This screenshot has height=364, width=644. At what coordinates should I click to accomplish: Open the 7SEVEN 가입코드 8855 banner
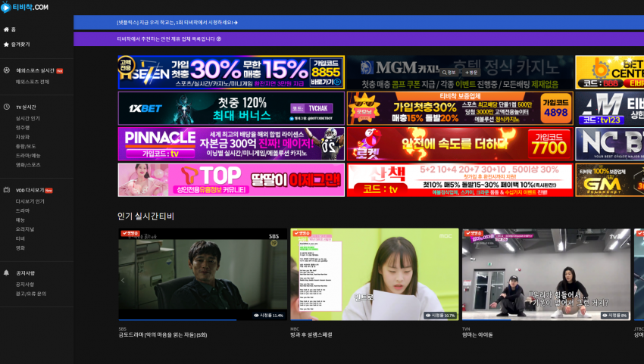(x=231, y=72)
